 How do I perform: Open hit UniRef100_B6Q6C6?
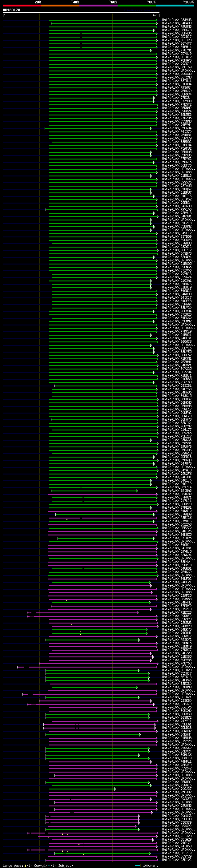tap(177, 342)
